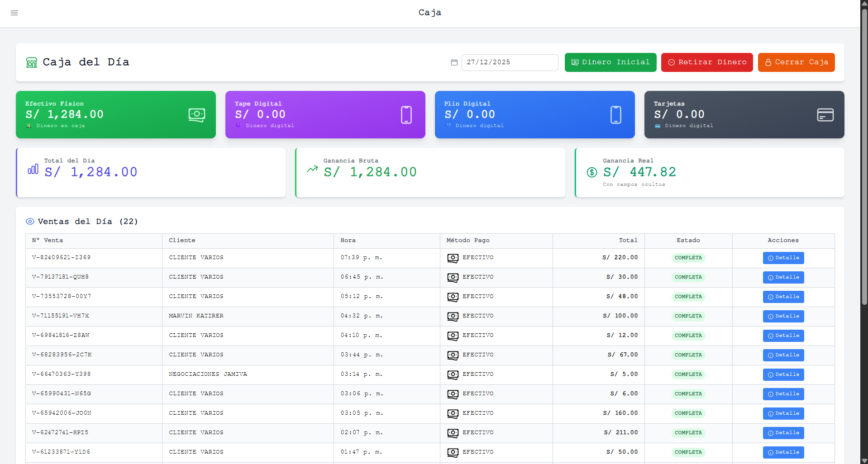
Task: Open the hamburger menu icon
Action: [x=14, y=13]
